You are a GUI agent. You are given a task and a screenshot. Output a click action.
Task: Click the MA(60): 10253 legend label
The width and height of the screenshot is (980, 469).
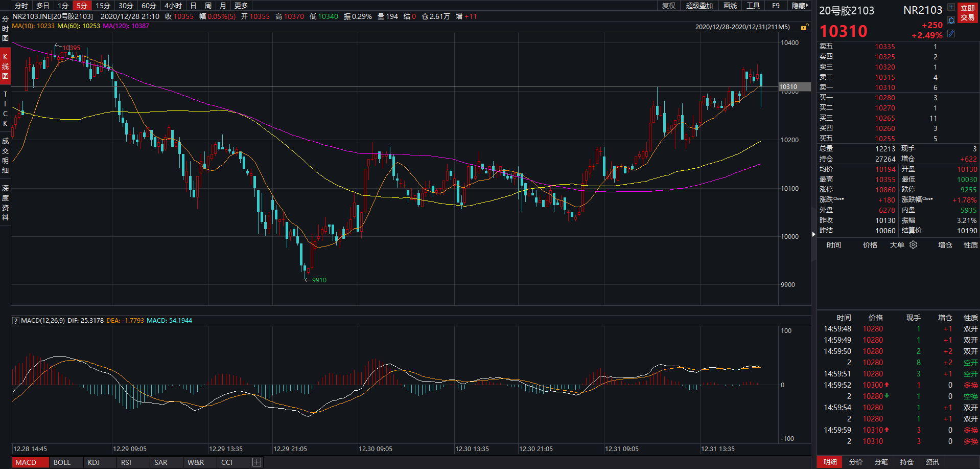(79, 26)
